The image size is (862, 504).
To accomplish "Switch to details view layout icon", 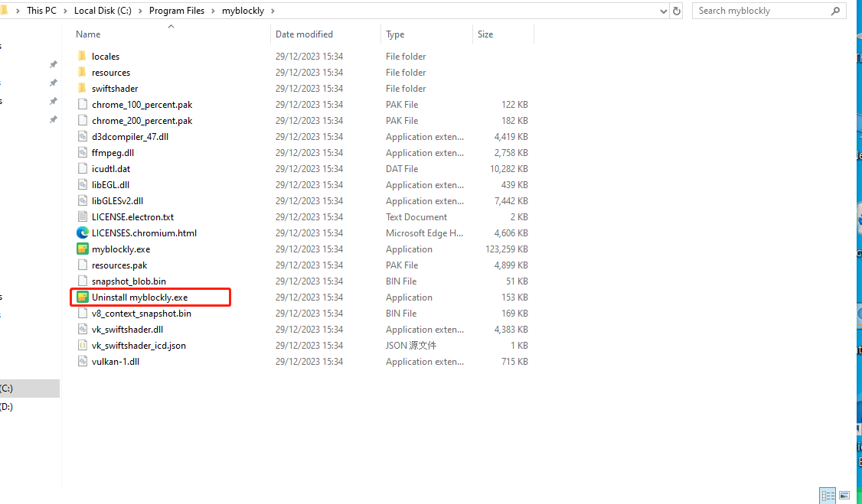I will point(828,496).
